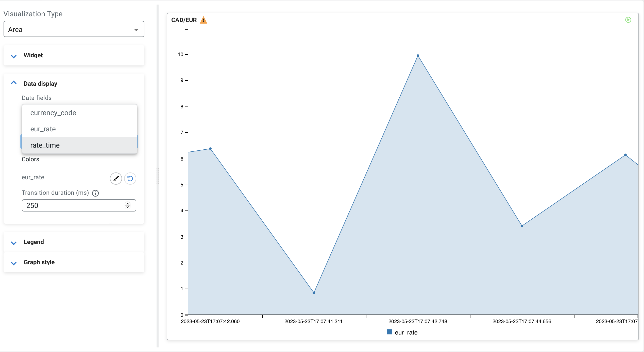Reset eur_rate color with the undo icon
Screen dimensions: 644x352
(130, 179)
